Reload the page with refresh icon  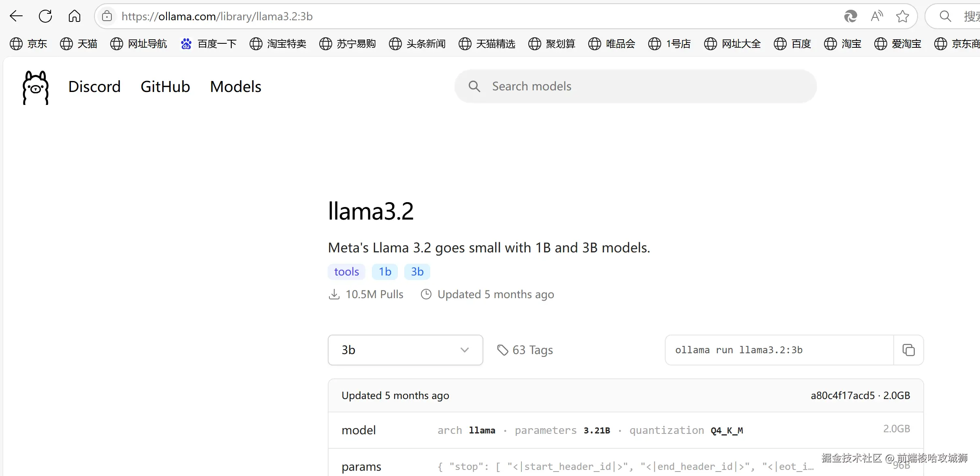click(45, 16)
